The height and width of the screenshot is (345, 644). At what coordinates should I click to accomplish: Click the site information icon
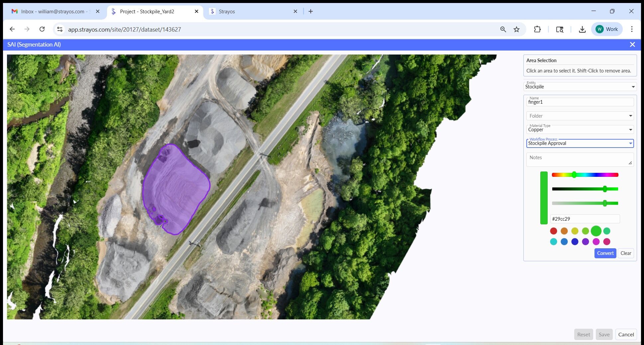(60, 29)
